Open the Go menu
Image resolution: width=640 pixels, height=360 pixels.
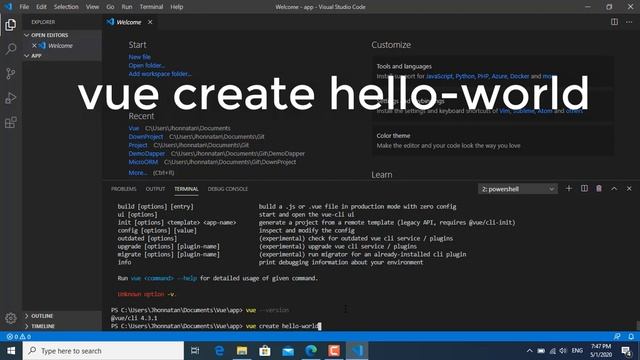(x=110, y=7)
